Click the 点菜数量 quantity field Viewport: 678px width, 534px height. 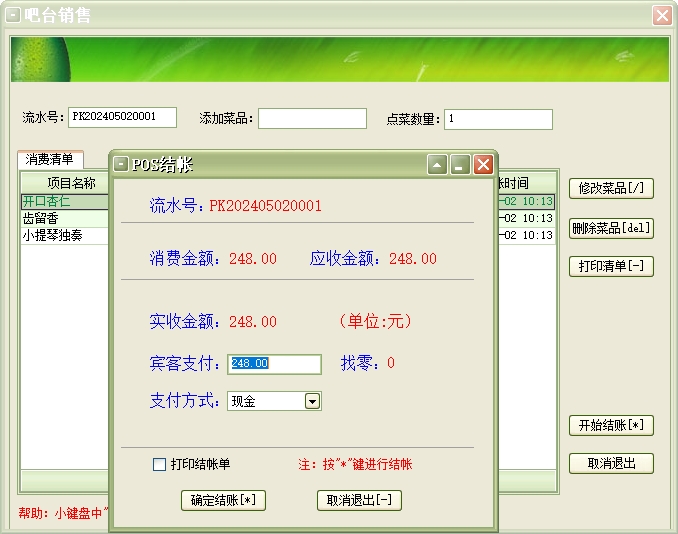(x=498, y=119)
